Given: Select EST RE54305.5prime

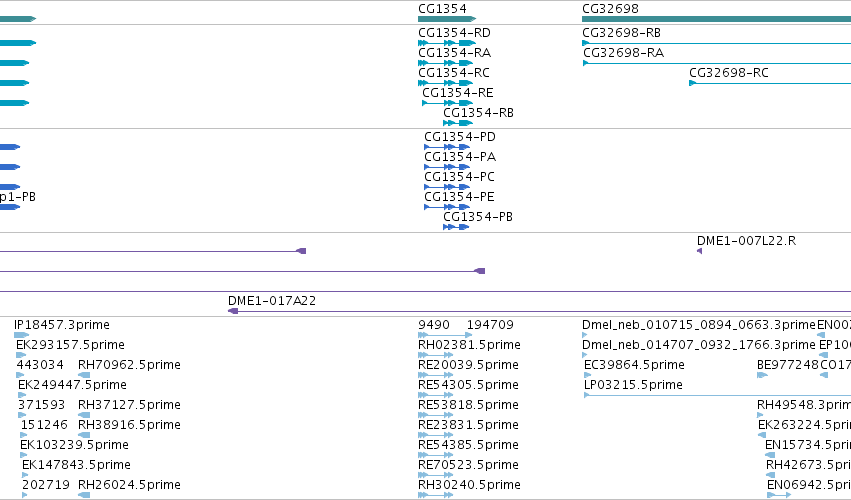Looking at the screenshot, I should [x=468, y=385].
